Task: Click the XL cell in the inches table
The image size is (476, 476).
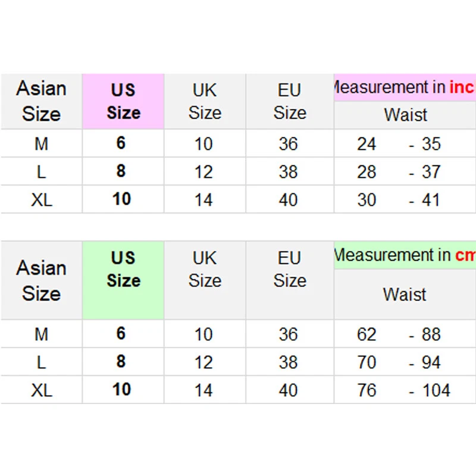Action: [x=41, y=200]
